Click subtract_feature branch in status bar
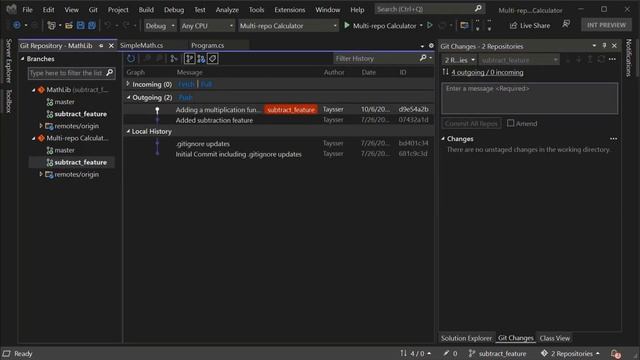 498,353
